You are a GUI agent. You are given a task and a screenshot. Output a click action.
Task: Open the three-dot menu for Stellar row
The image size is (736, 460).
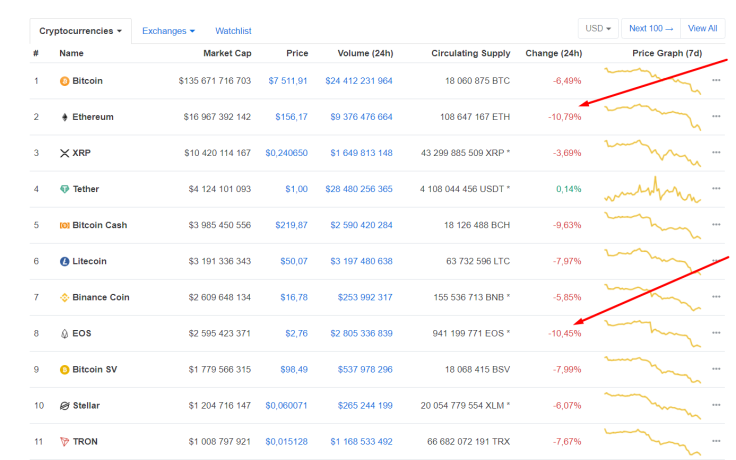716,405
